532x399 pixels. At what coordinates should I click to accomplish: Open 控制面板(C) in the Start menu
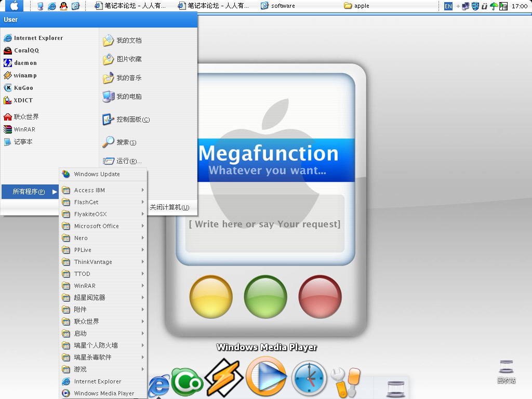(x=126, y=119)
